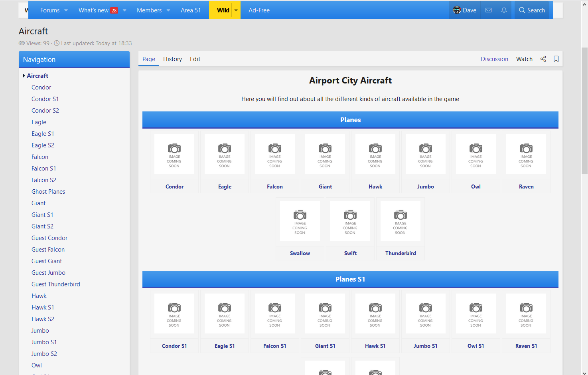Click the Swallow placeholder image
588x375 pixels.
click(300, 221)
